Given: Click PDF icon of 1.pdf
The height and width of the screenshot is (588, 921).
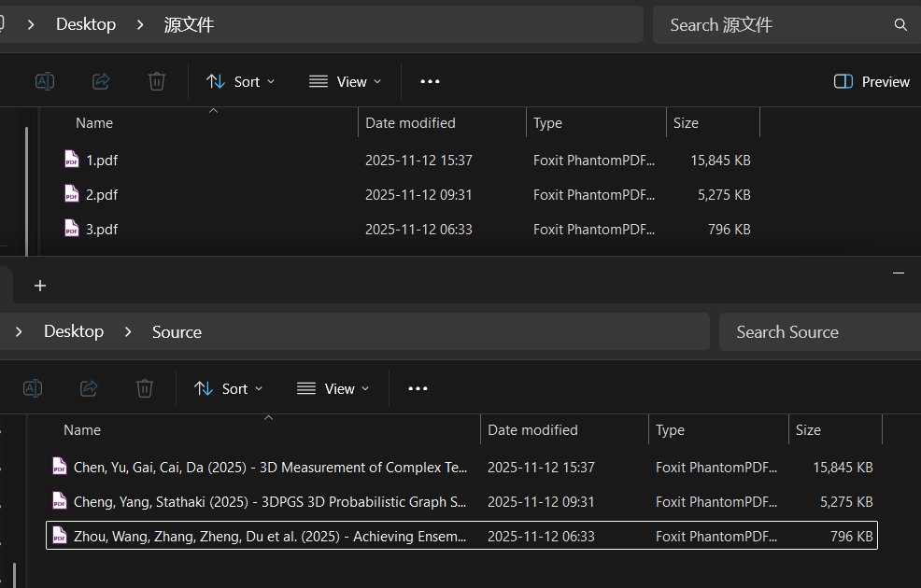Looking at the screenshot, I should pos(72,159).
